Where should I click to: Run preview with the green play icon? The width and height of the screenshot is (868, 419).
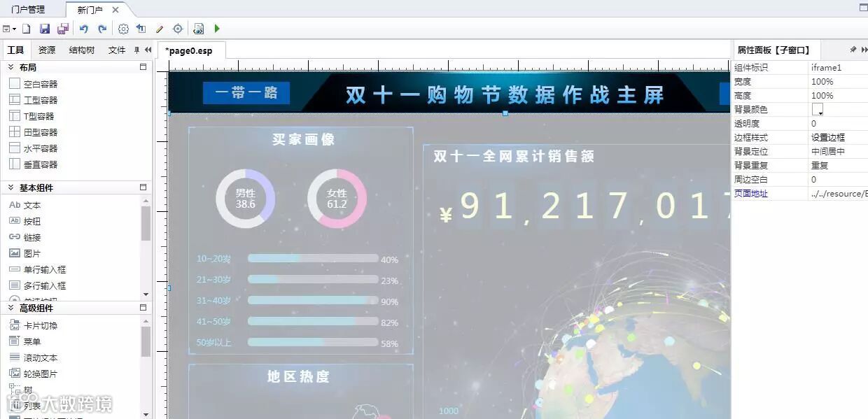(217, 29)
